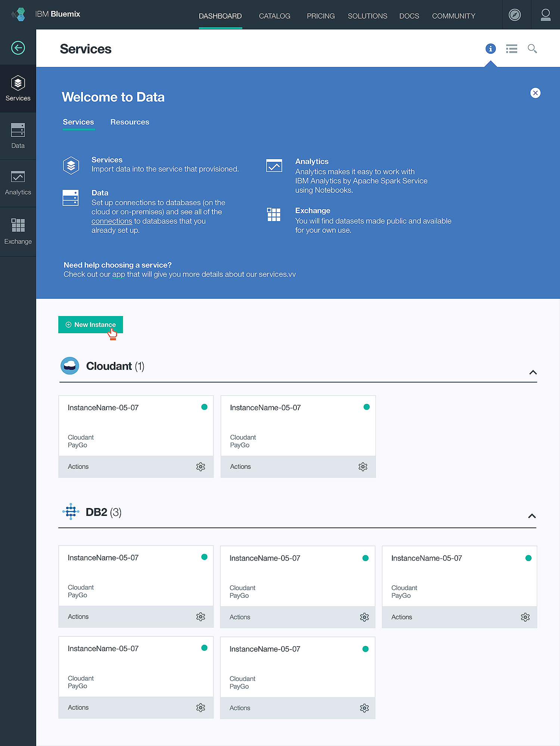Toggle the blue info icon
The height and width of the screenshot is (746, 560).
pos(491,49)
